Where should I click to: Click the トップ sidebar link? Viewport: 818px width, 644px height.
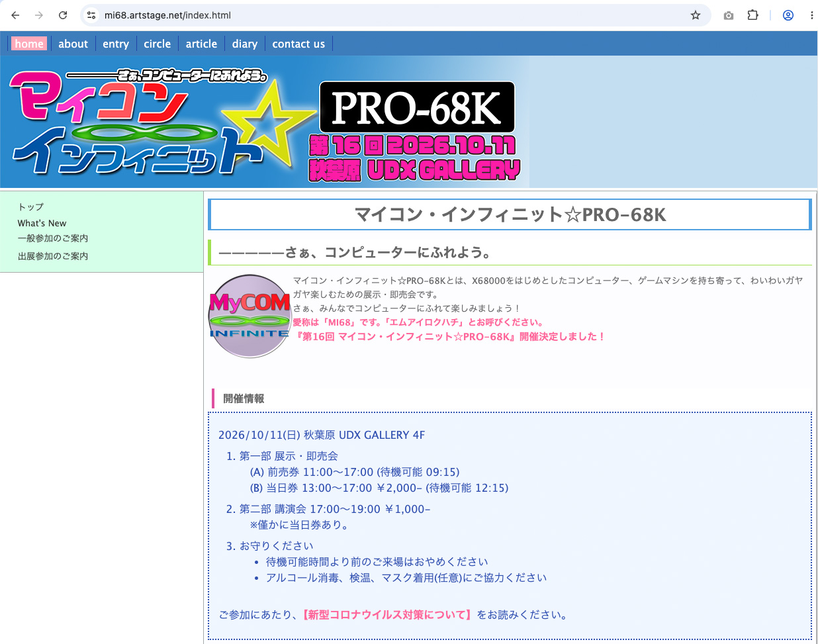(x=30, y=207)
